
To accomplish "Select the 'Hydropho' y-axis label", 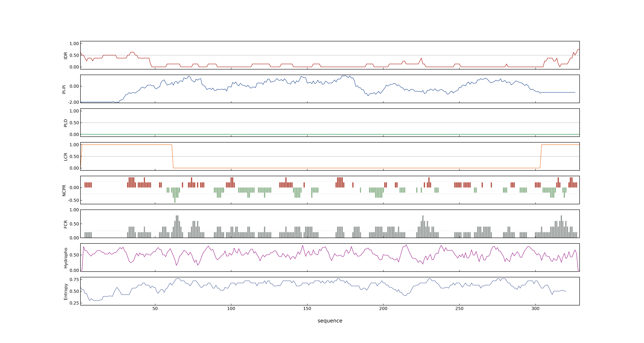I will [x=66, y=258].
